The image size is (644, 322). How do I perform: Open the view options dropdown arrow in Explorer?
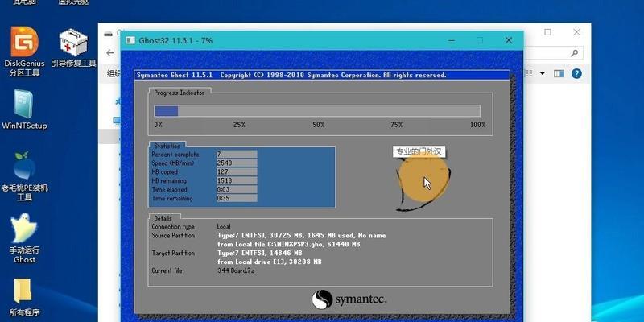[542, 73]
